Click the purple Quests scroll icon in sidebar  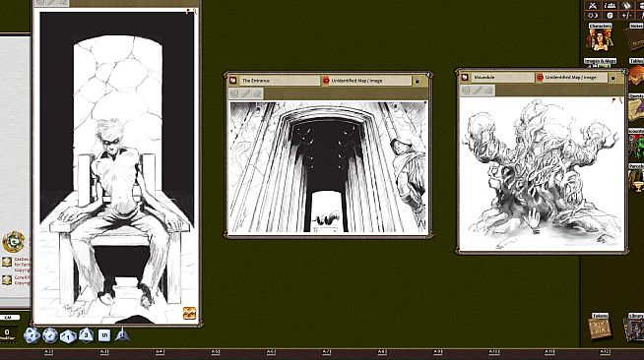636,110
